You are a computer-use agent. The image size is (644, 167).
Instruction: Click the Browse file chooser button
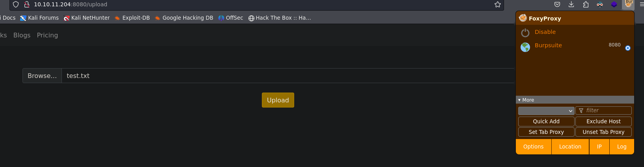pos(42,76)
